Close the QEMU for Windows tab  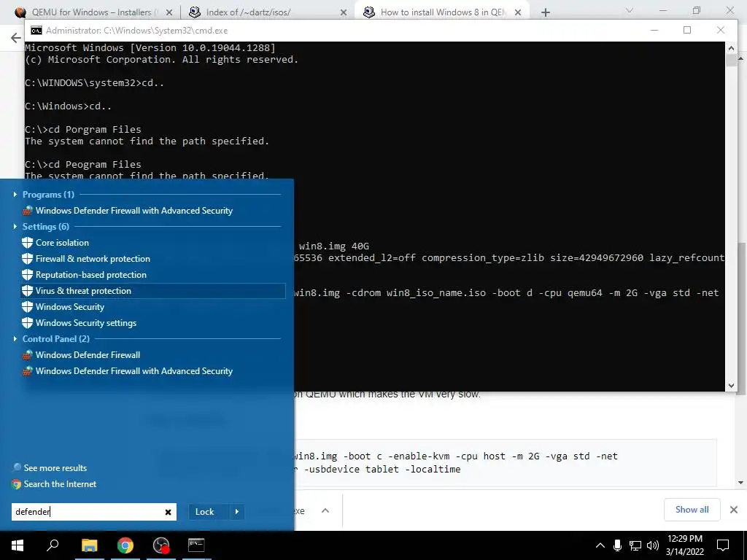tap(169, 13)
